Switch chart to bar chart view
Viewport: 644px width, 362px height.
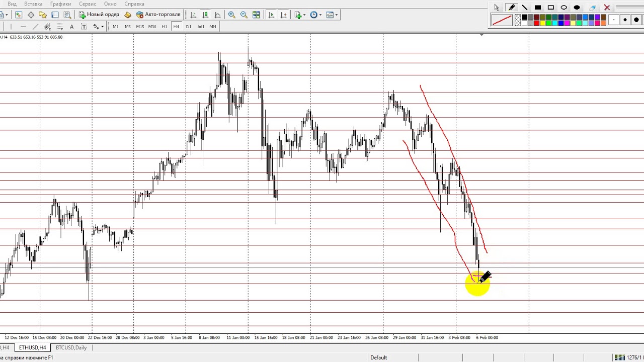[x=193, y=15]
